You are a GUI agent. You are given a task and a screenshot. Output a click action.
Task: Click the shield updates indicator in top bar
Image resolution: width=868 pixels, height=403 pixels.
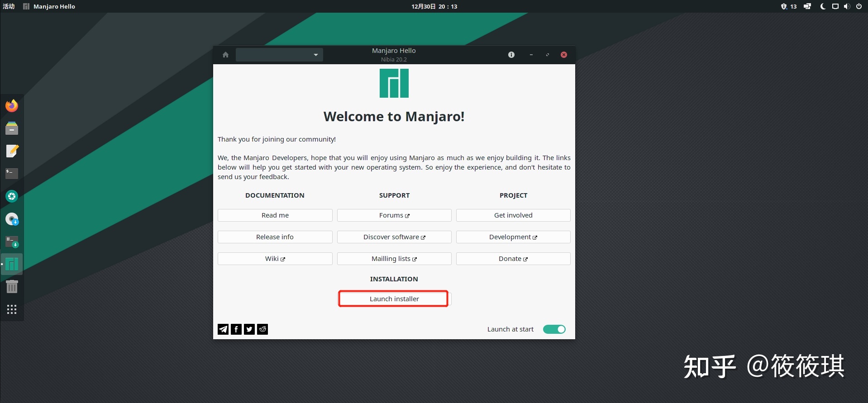788,6
